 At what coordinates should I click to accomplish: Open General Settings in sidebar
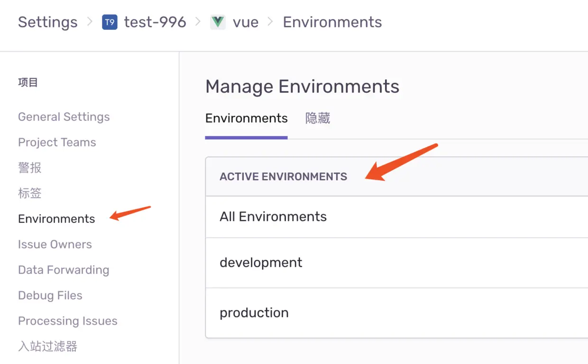coord(64,117)
